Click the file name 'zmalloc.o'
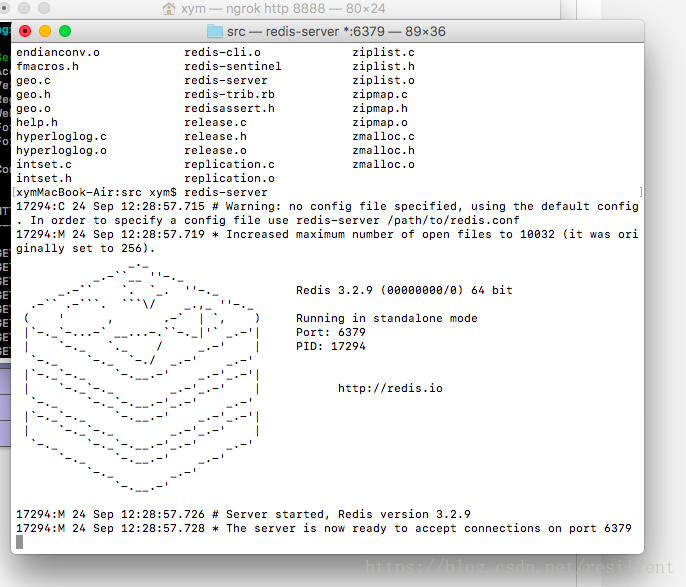The image size is (686, 587). (384, 164)
